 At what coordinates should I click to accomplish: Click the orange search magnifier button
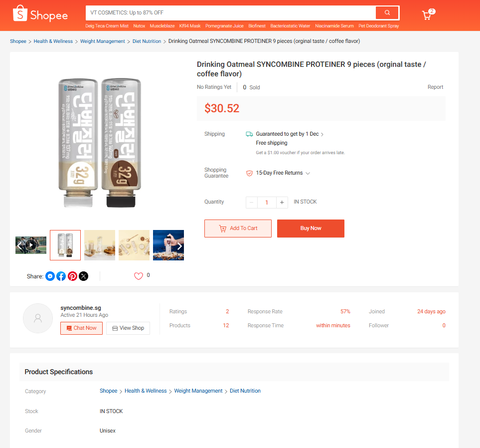click(x=387, y=13)
